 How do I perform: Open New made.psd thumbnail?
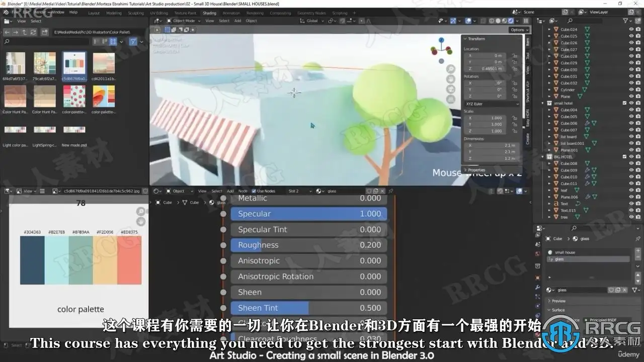click(74, 130)
